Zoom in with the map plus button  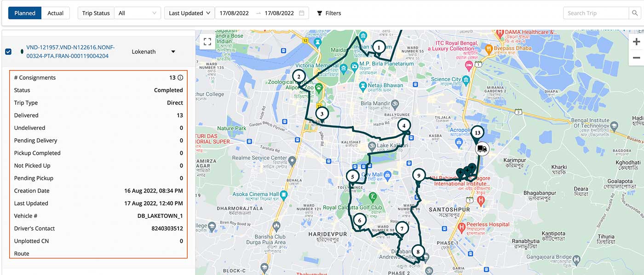636,42
